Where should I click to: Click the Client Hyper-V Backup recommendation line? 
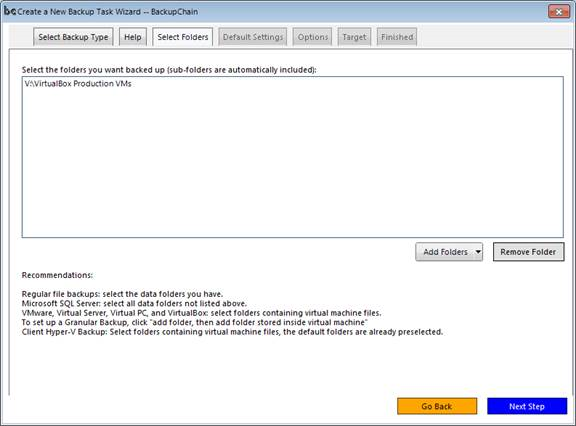point(232,332)
